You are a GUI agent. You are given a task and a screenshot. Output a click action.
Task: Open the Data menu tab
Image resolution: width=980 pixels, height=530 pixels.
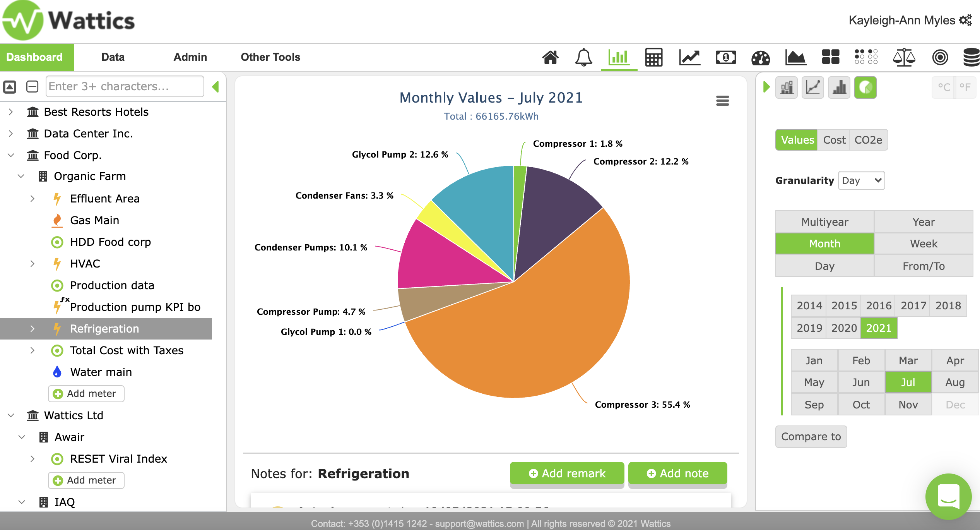pyautogui.click(x=113, y=57)
